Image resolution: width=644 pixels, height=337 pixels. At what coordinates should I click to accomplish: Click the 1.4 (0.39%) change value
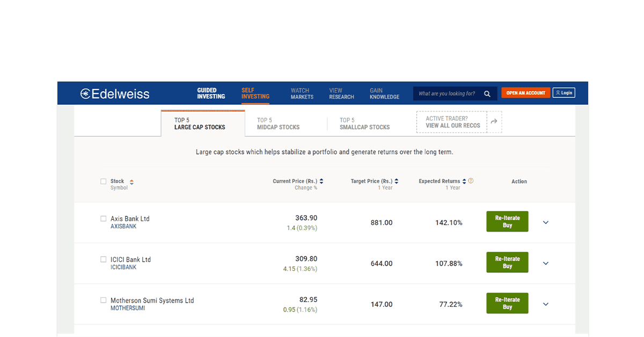(x=302, y=228)
